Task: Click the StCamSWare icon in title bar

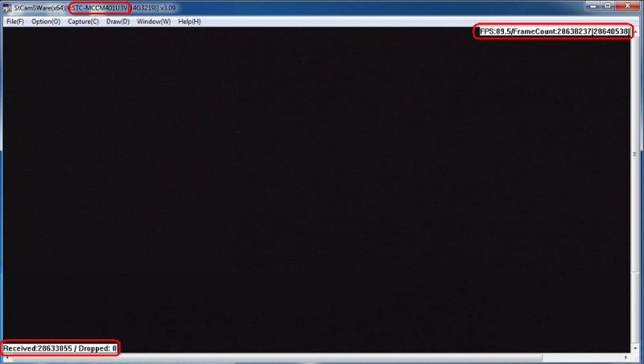Action: (x=8, y=8)
